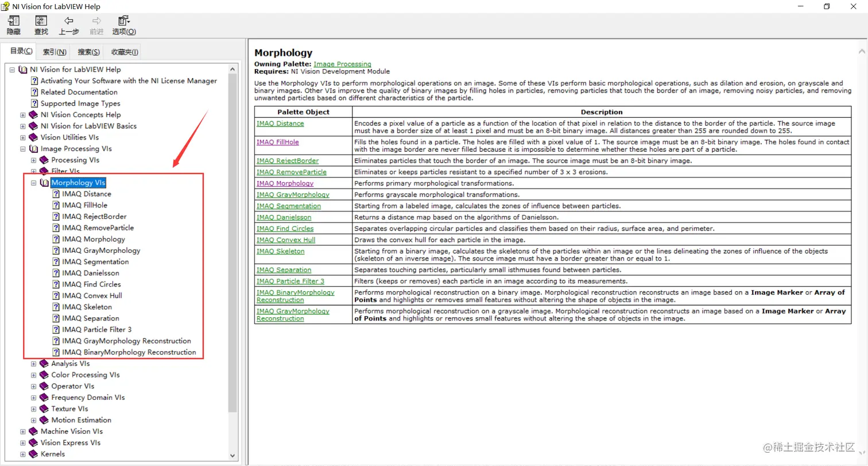Screen dimensions: 868x466
Task: Open the IMAQ Convex Hull table link
Action: coord(286,240)
